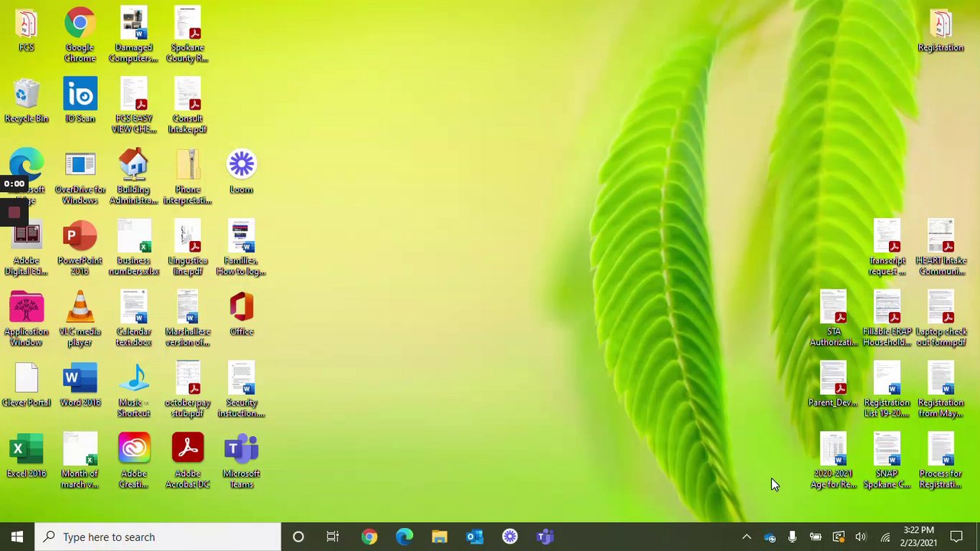The image size is (980, 551).
Task: Open the Registration from May document
Action: pyautogui.click(x=940, y=390)
